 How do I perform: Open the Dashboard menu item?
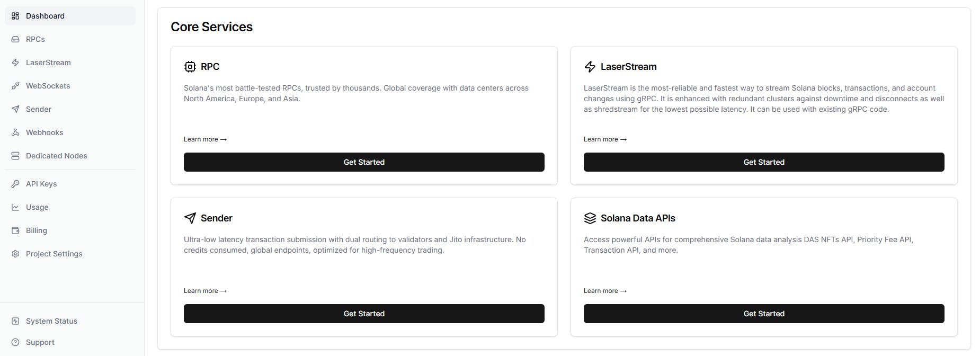(45, 16)
